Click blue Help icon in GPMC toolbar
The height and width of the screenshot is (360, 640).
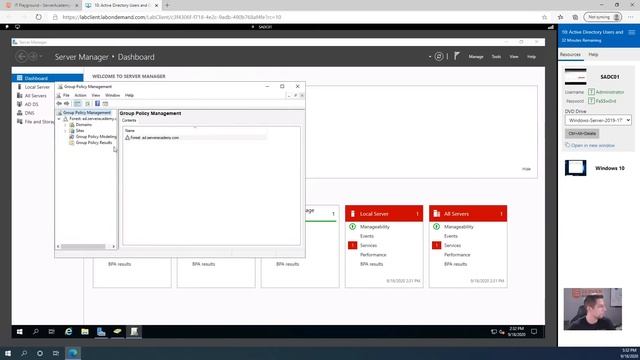[97, 104]
